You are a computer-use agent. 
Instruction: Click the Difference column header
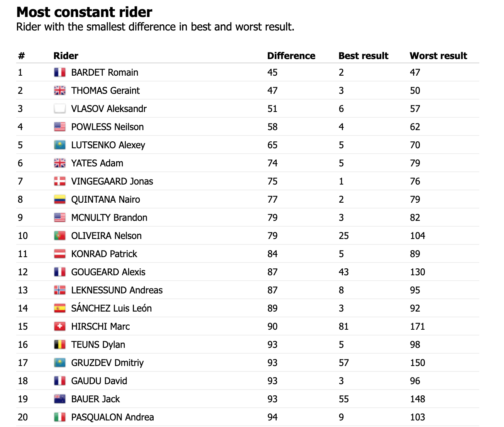[291, 56]
